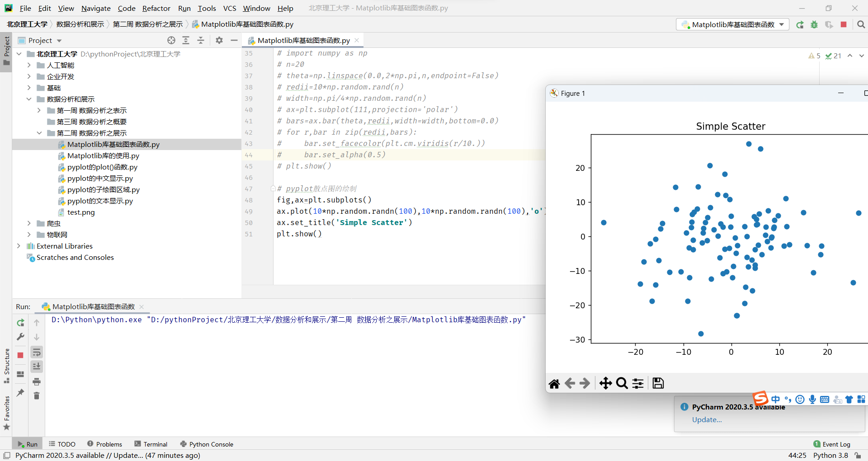Open the run configuration dropdown

click(733, 24)
